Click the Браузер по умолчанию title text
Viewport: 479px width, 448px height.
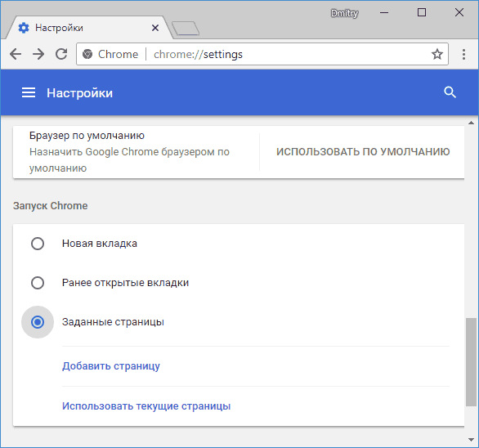click(87, 136)
